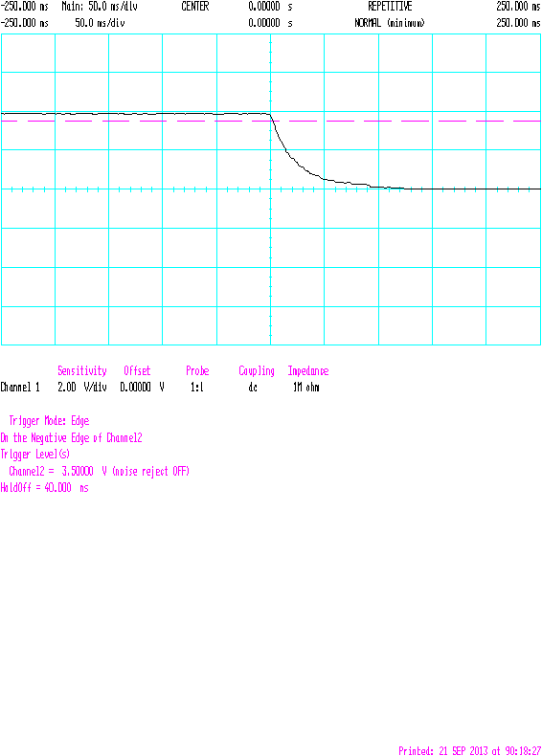
Task: Click the "NORMAL (minimum)" display mode text
Action: 390,23
